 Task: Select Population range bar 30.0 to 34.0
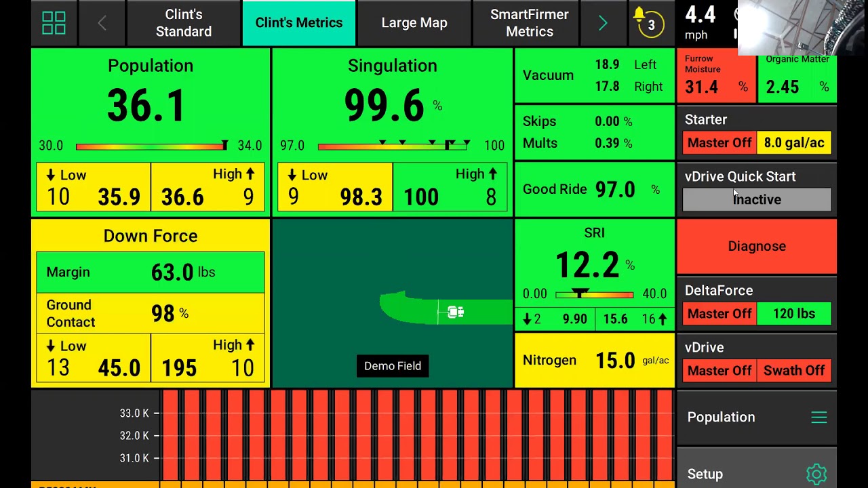click(151, 146)
